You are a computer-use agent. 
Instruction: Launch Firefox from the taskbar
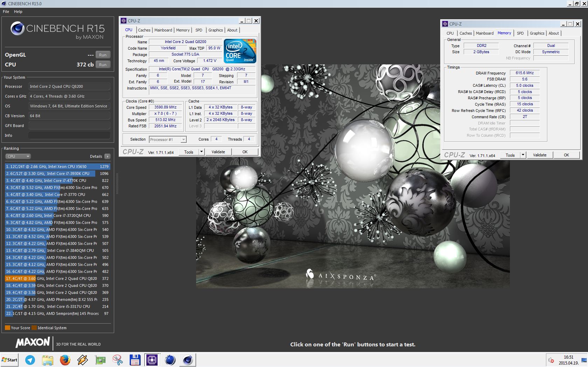(65, 360)
